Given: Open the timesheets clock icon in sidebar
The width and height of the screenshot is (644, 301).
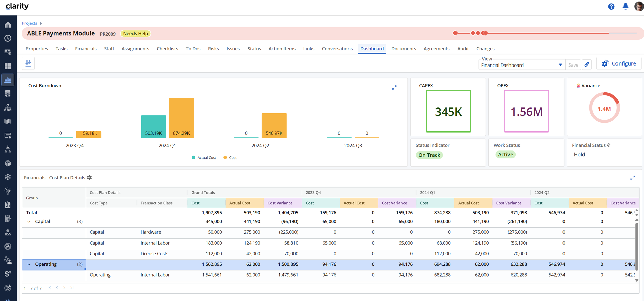Looking at the screenshot, I should click(x=8, y=38).
